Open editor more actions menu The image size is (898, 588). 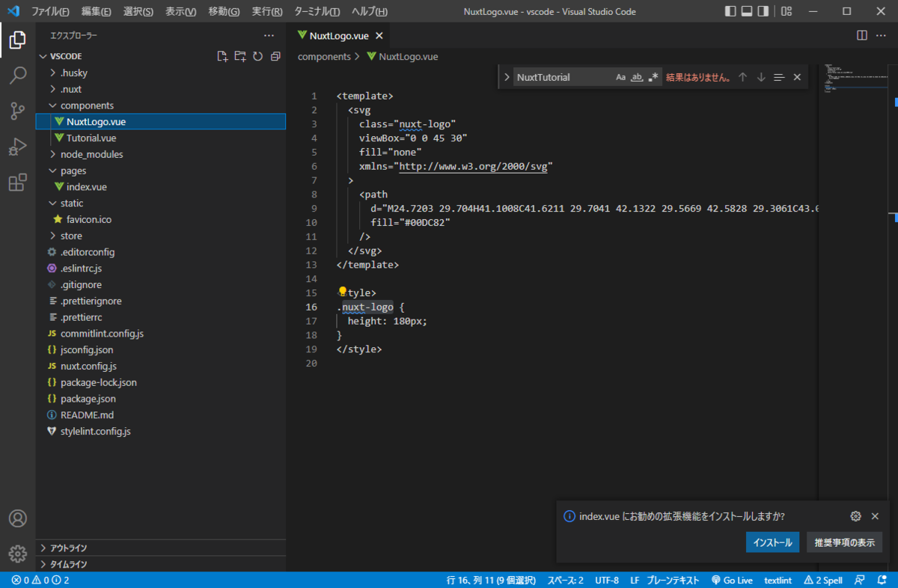[x=882, y=35]
